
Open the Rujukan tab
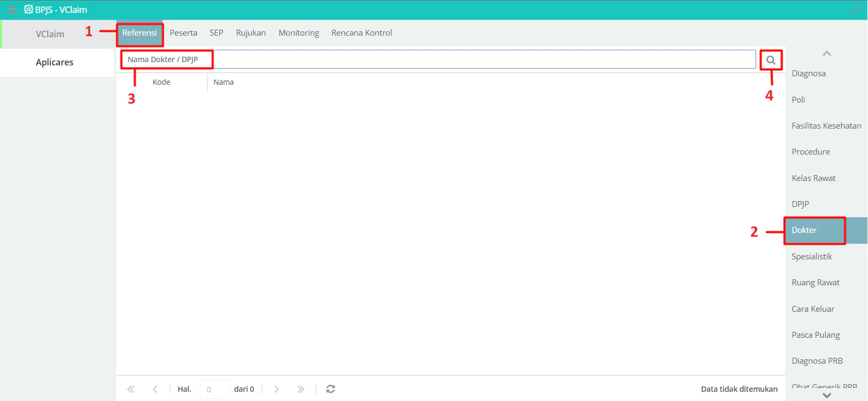pyautogui.click(x=251, y=33)
